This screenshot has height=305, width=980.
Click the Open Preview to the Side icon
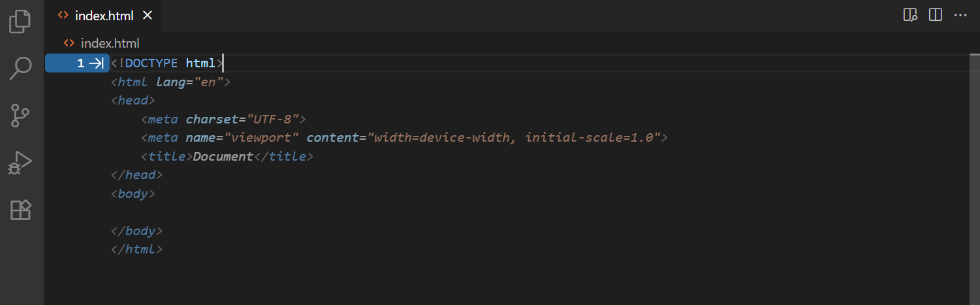[x=910, y=15]
